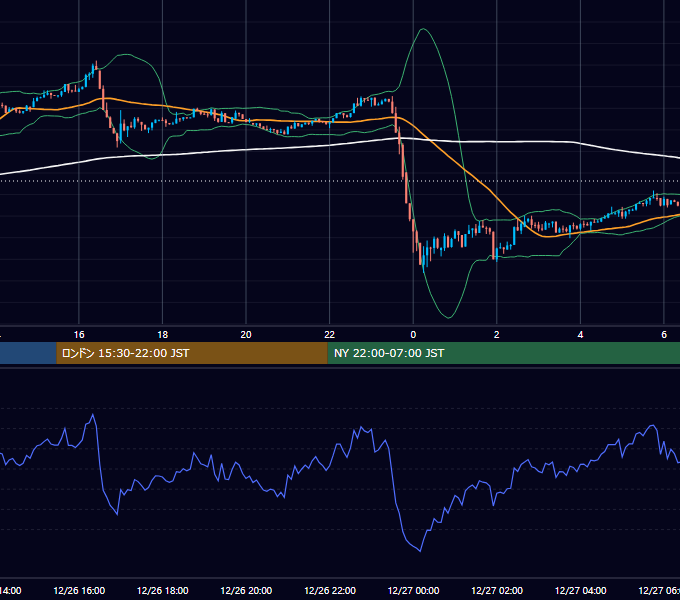
Task: Click the 2 hour axis label
Action: click(x=497, y=335)
